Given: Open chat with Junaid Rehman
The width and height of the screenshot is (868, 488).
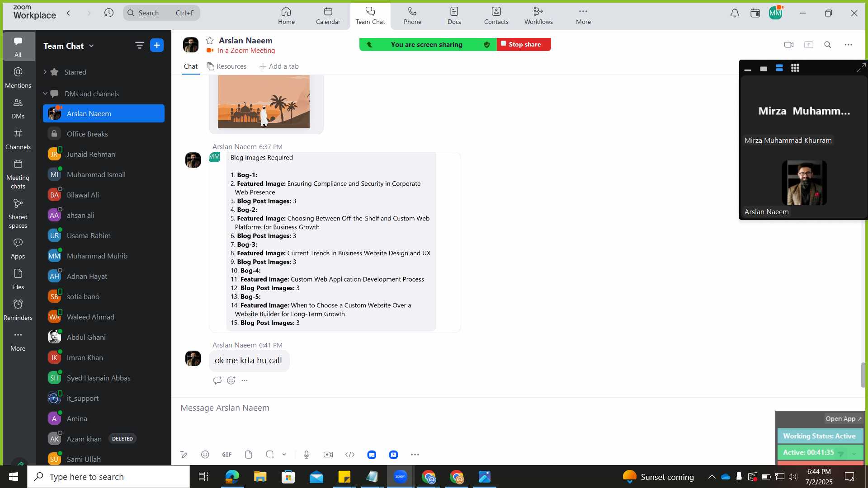Looking at the screenshot, I should [104, 154].
